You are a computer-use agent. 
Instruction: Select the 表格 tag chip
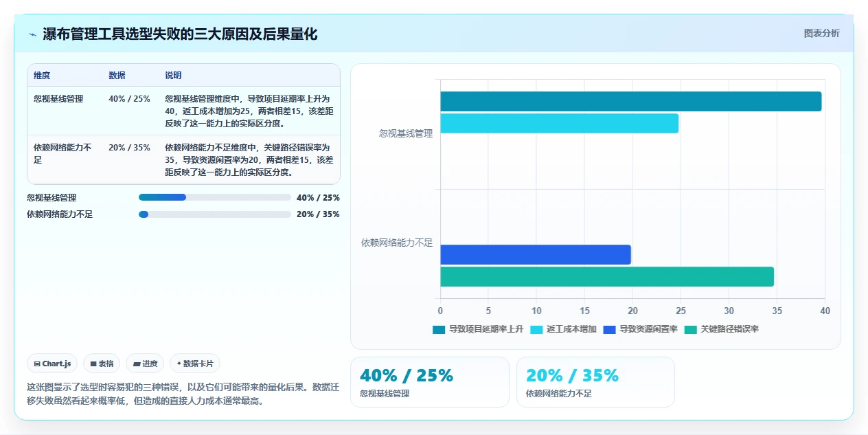point(102,364)
